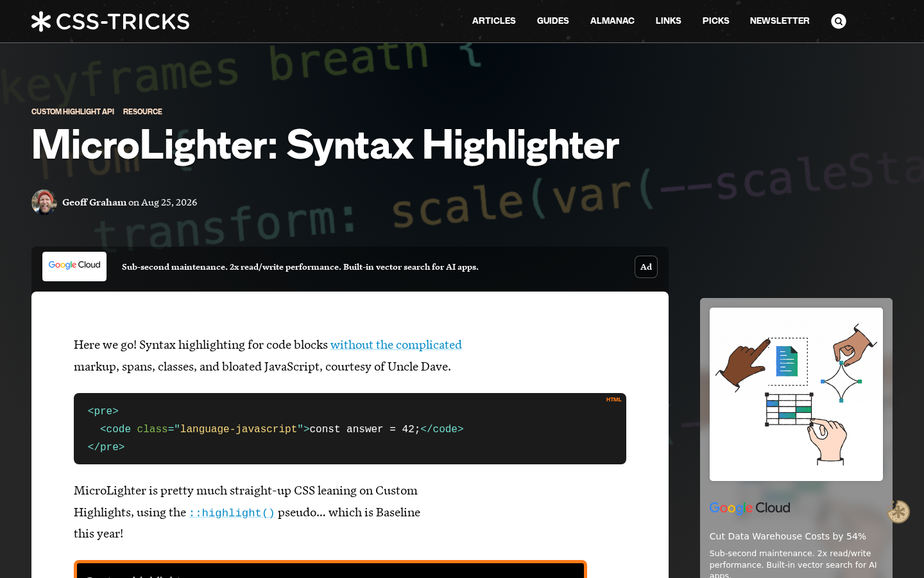This screenshot has width=924, height=578.
Task: Click the round floating badge icon
Action: click(898, 512)
